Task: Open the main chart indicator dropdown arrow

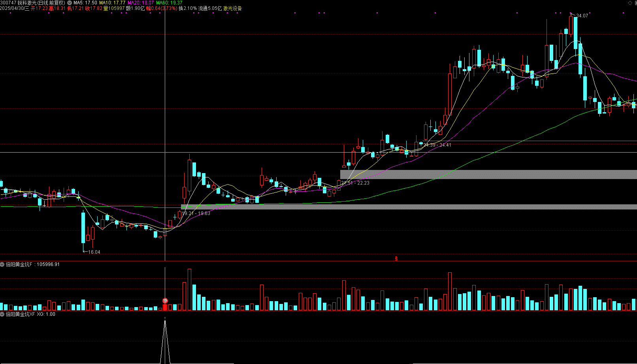Action: click(x=70, y=3)
